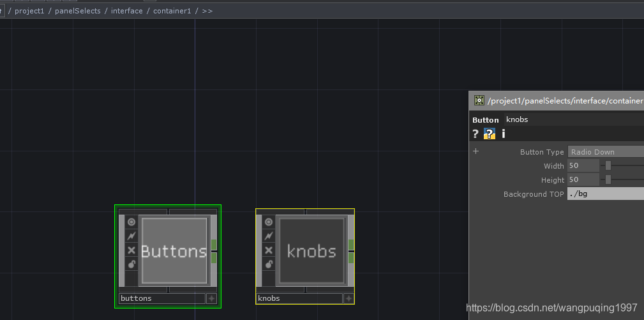The width and height of the screenshot is (644, 320).
Task: Toggle clone immune flag on buttons node
Action: pos(131,236)
